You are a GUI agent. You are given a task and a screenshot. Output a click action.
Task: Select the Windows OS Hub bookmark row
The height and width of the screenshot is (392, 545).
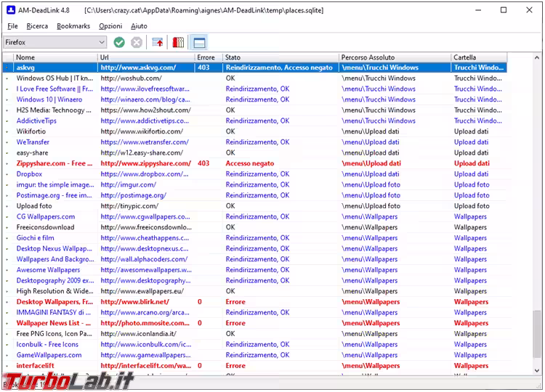coord(255,78)
